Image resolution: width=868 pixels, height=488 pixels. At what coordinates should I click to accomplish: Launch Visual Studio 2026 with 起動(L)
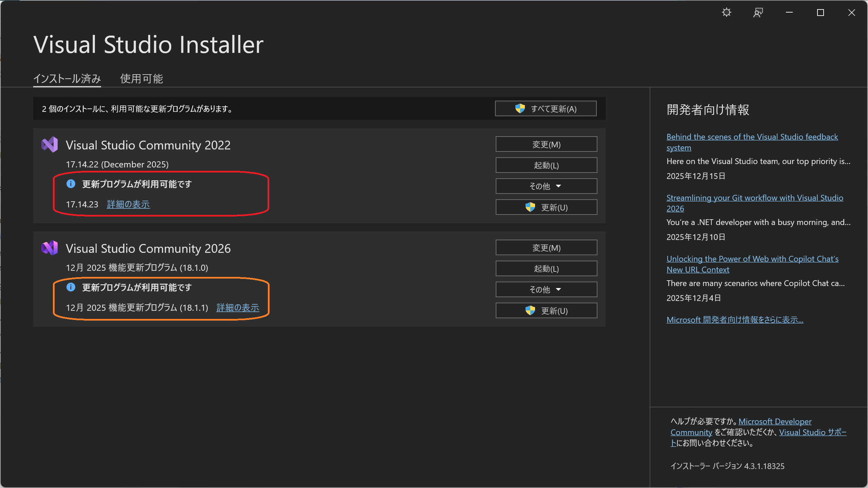[x=546, y=268]
